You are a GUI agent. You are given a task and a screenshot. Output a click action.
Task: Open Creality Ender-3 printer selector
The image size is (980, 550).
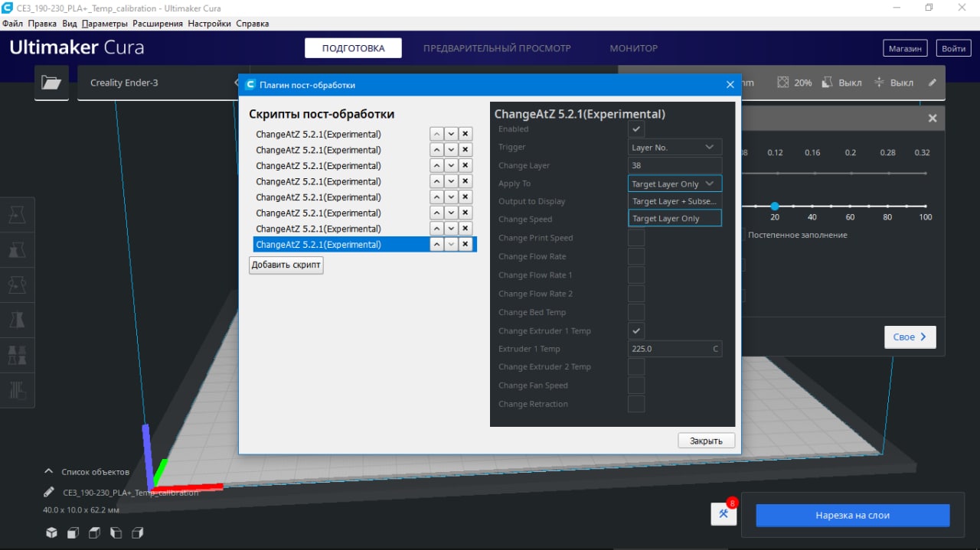[x=158, y=83]
